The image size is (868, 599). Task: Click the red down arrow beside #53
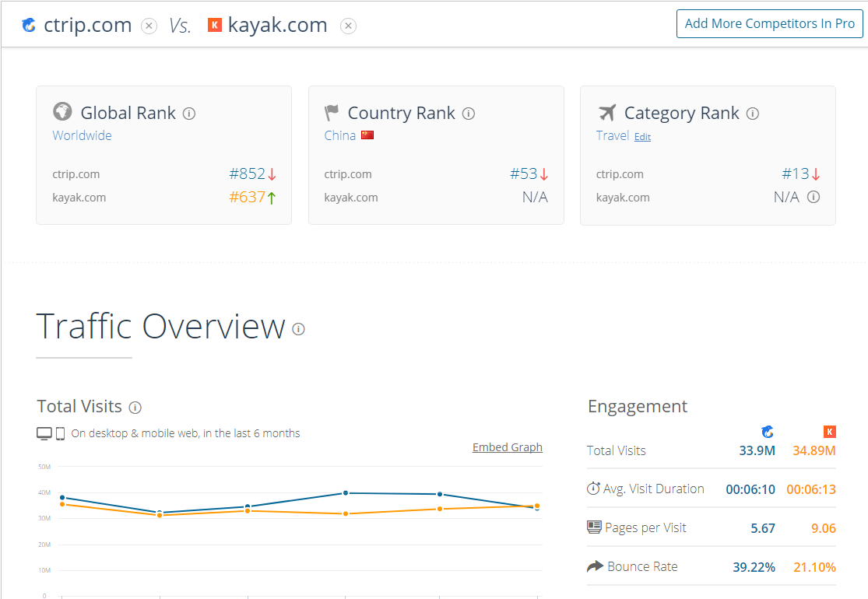click(x=543, y=174)
